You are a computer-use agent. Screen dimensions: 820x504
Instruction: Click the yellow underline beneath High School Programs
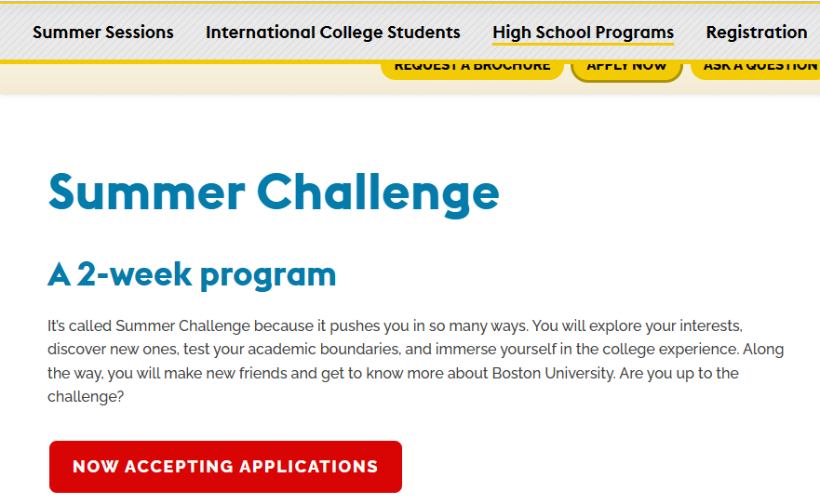tap(583, 44)
